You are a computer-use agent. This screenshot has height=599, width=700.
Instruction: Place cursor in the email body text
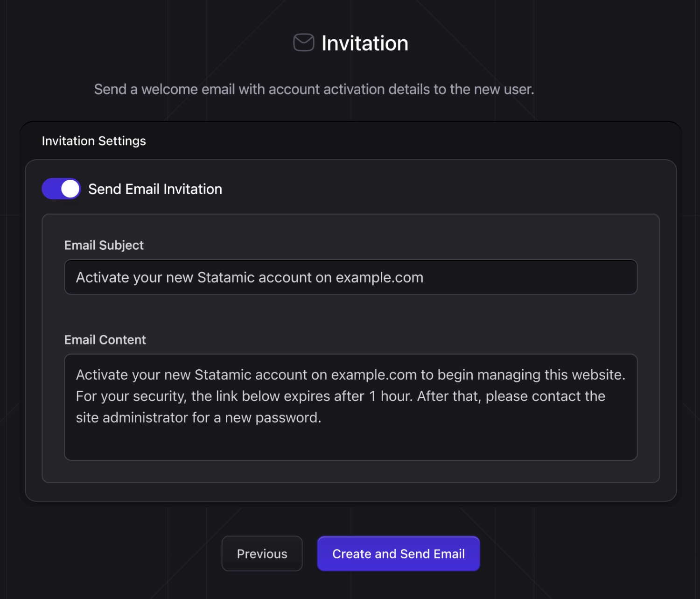point(350,396)
